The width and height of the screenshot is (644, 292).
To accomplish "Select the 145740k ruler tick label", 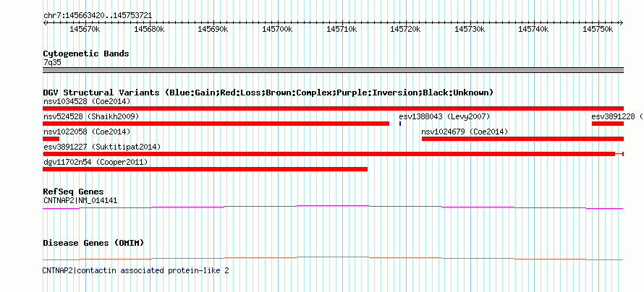I will (533, 29).
